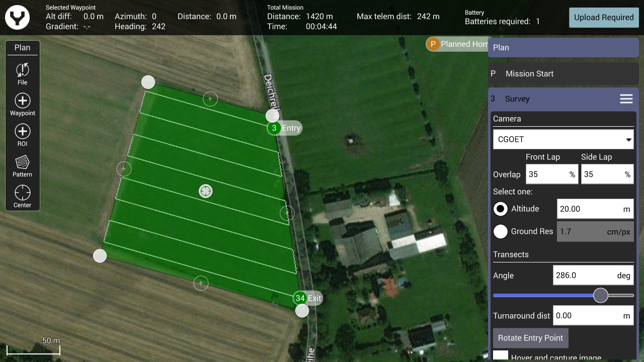Expand the Mission Start item

[563, 74]
